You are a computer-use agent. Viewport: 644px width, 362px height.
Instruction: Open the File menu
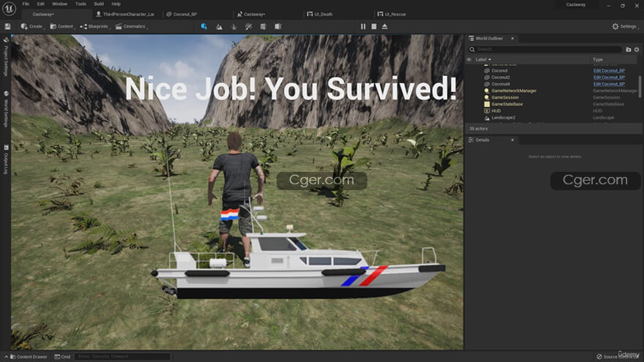point(26,4)
